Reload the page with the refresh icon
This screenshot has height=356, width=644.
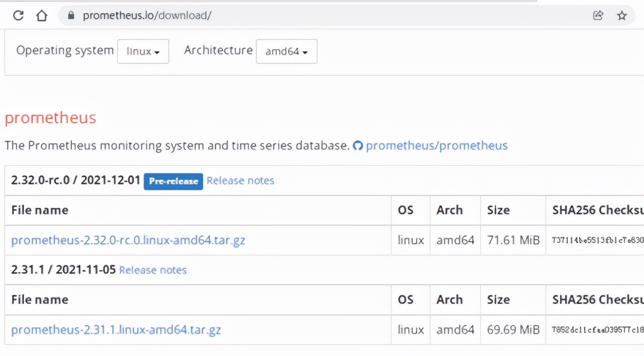18,16
